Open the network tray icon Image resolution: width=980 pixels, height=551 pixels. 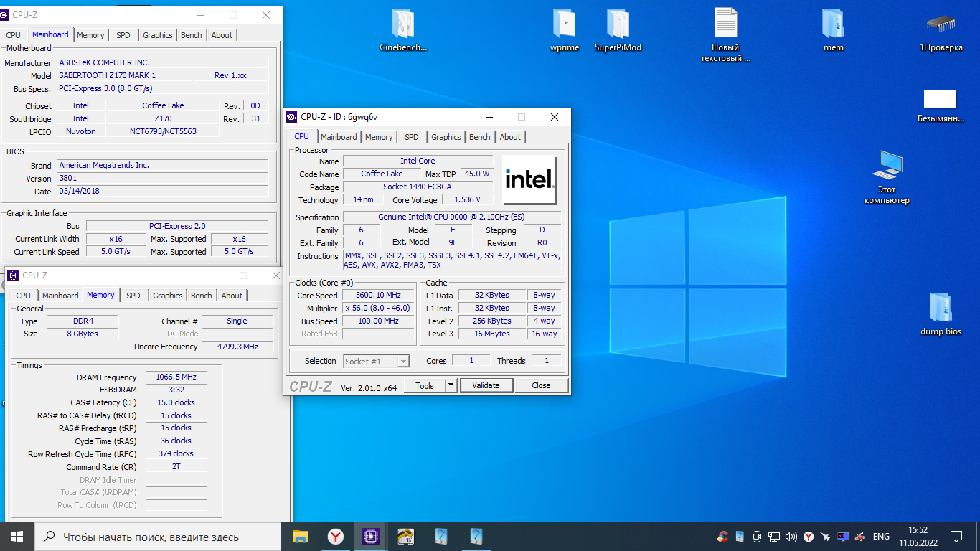pyautogui.click(x=774, y=536)
